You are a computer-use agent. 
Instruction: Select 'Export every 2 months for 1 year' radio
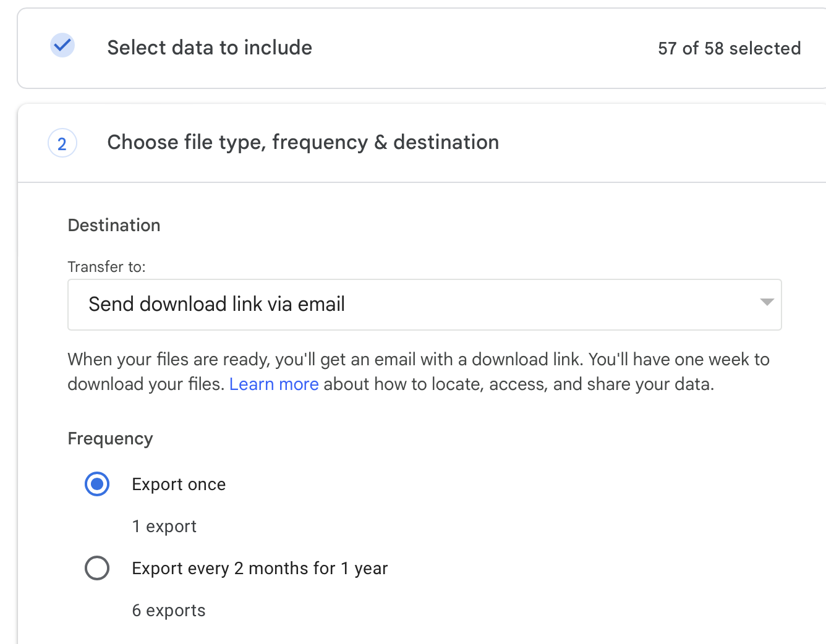pyautogui.click(x=97, y=568)
